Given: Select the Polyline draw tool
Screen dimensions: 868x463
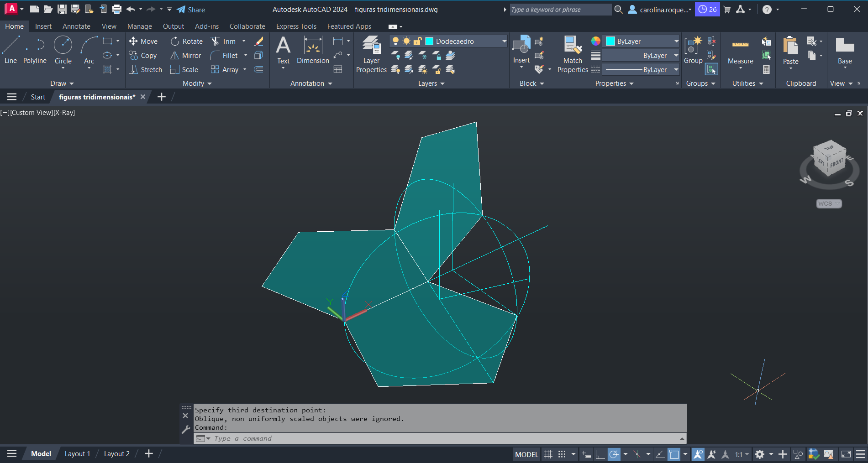Looking at the screenshot, I should [35, 50].
